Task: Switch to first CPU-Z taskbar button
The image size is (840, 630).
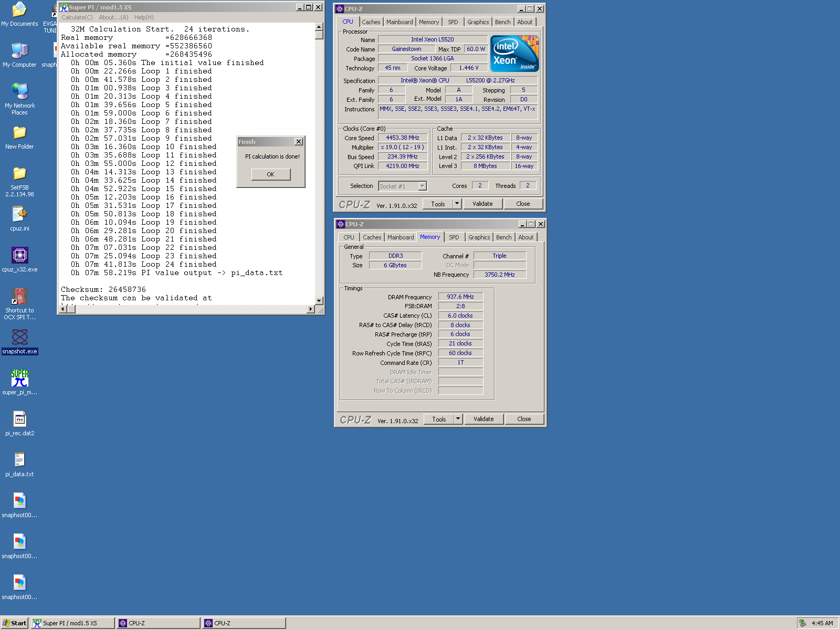Action: [159, 623]
